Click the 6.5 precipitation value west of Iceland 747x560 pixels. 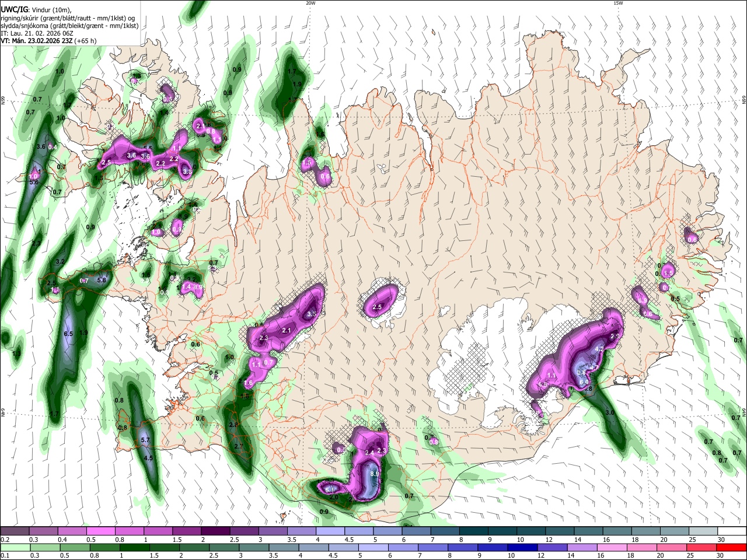pos(68,334)
